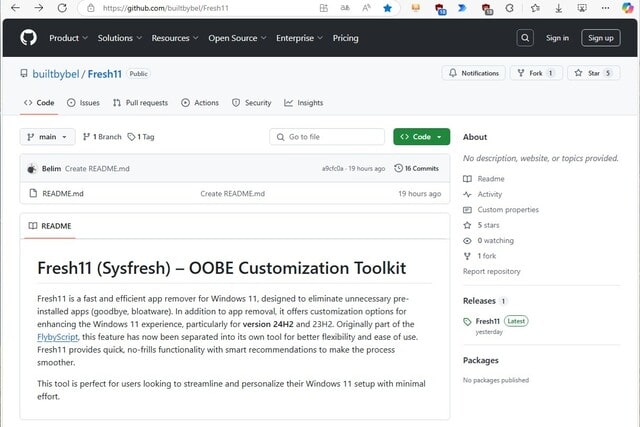640x427 pixels.
Task: Open the 16 Commits history link
Action: 416,168
